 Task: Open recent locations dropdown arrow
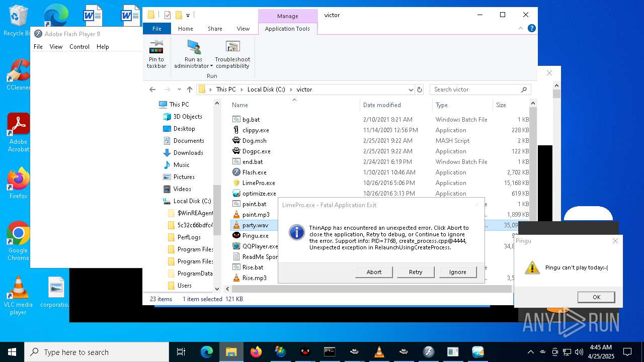(179, 89)
